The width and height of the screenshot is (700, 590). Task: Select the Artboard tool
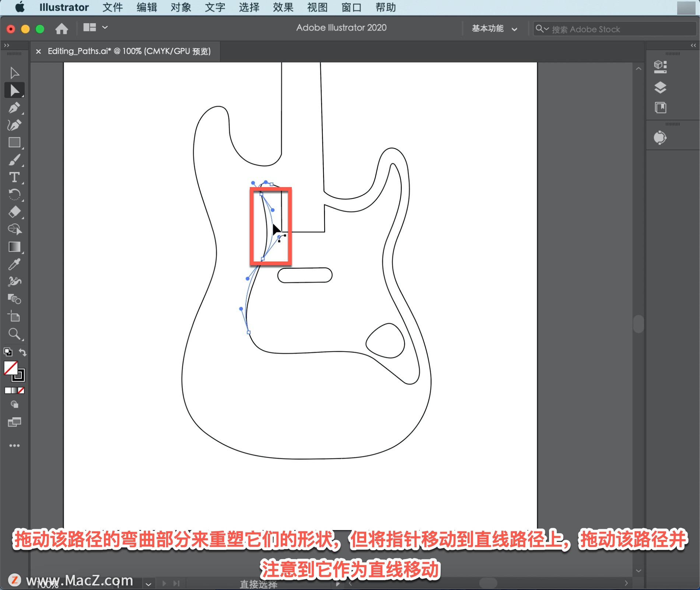(14, 316)
